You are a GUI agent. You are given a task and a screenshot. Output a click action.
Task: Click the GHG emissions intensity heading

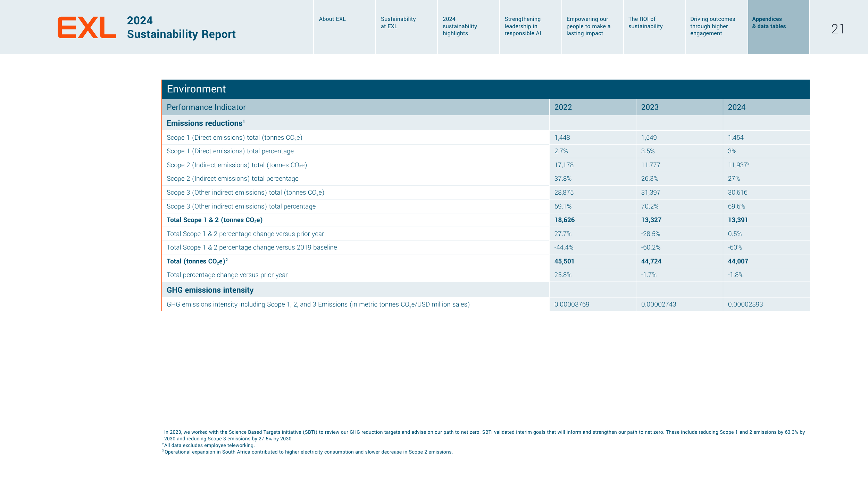(210, 290)
